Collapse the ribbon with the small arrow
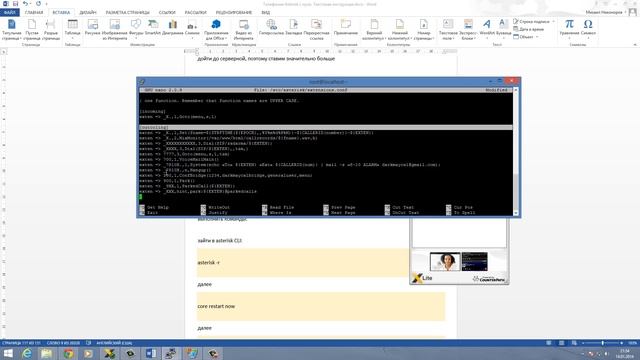 coord(635,44)
